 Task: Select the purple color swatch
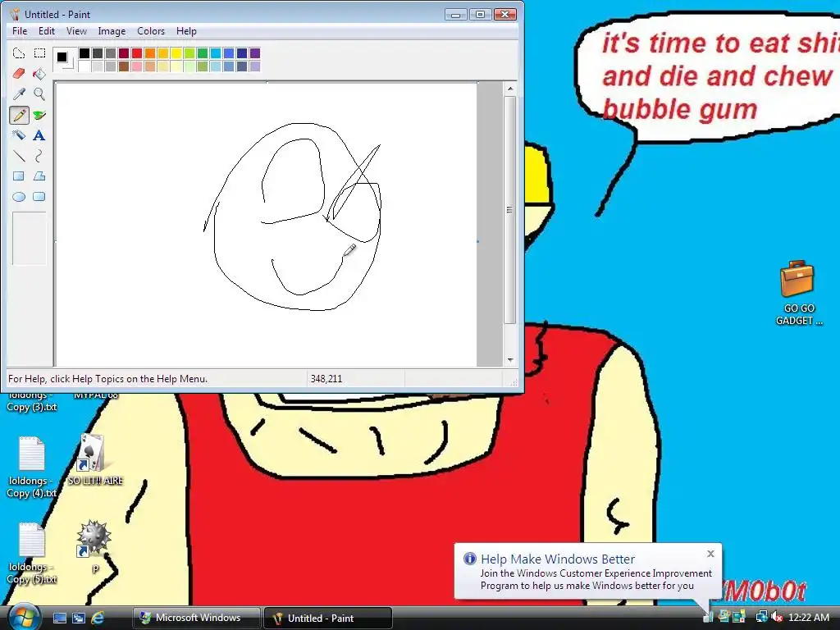(255, 53)
